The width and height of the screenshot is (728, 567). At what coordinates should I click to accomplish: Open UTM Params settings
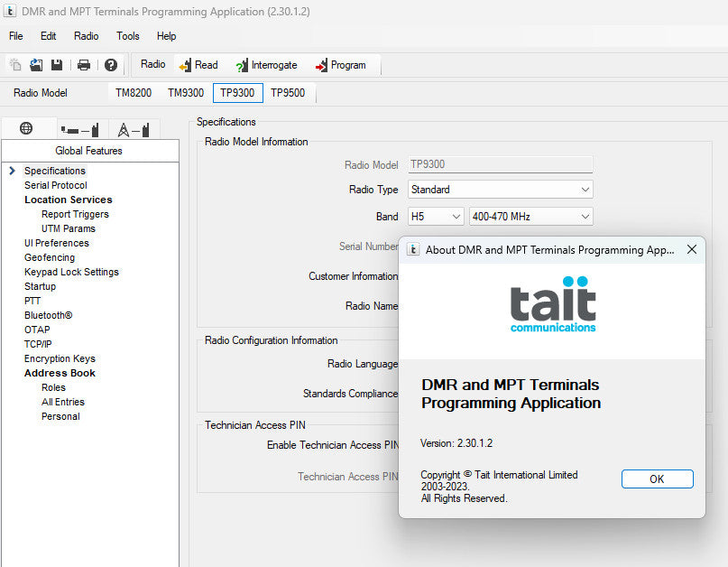69,228
